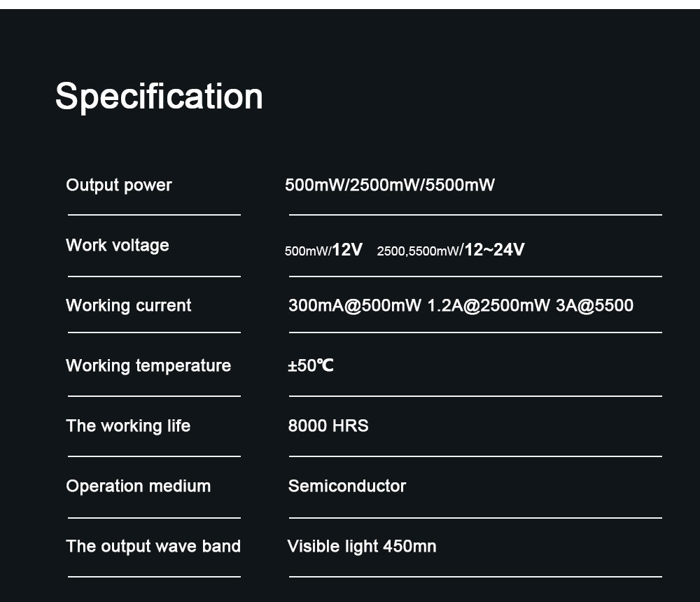The height and width of the screenshot is (602, 700).
Task: Click the 500mW/2500mW/5500mW output power value
Action: click(x=390, y=185)
